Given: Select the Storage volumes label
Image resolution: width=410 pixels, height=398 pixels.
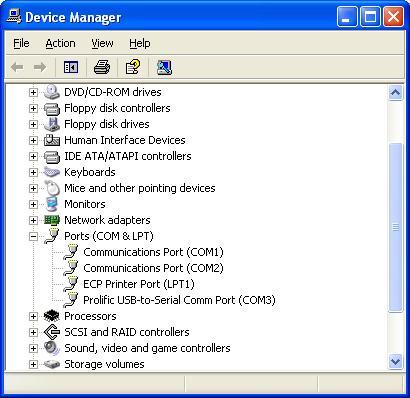Looking at the screenshot, I should [x=104, y=364].
